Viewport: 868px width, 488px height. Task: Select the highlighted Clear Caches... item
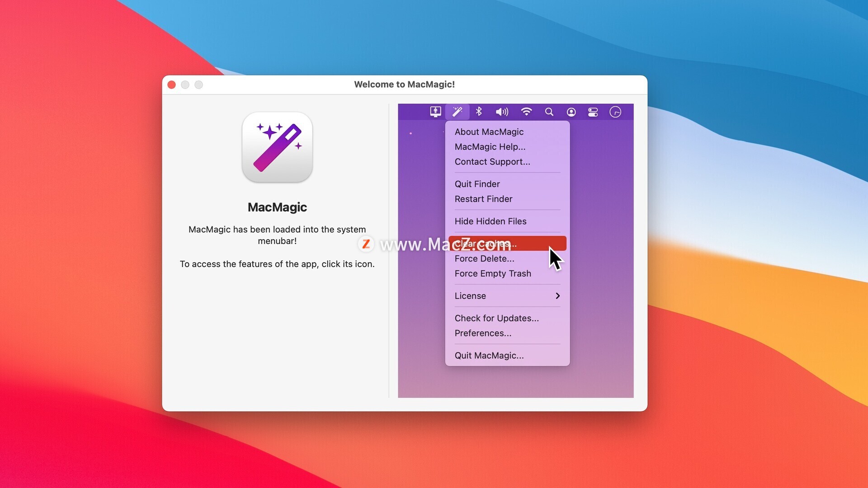507,244
